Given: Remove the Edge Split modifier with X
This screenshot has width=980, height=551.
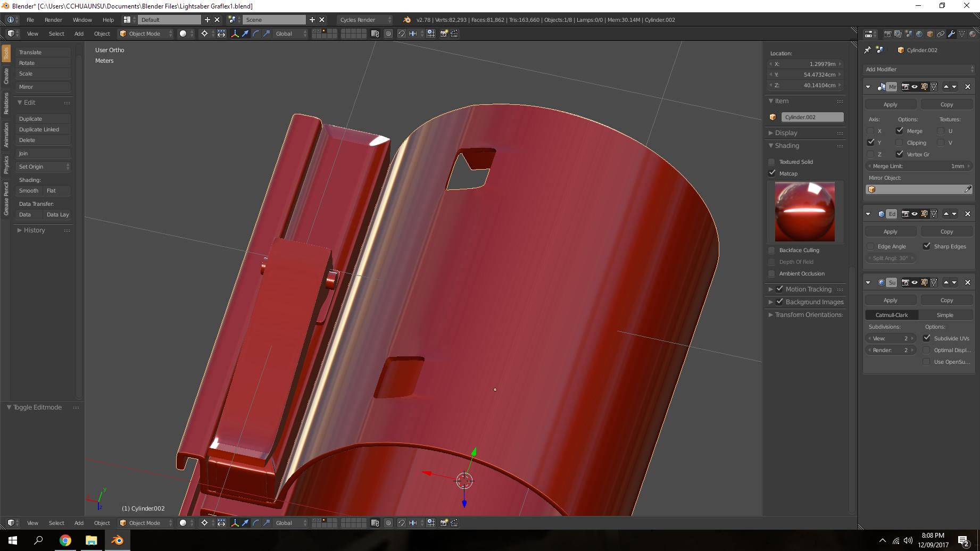Looking at the screenshot, I should coord(968,214).
